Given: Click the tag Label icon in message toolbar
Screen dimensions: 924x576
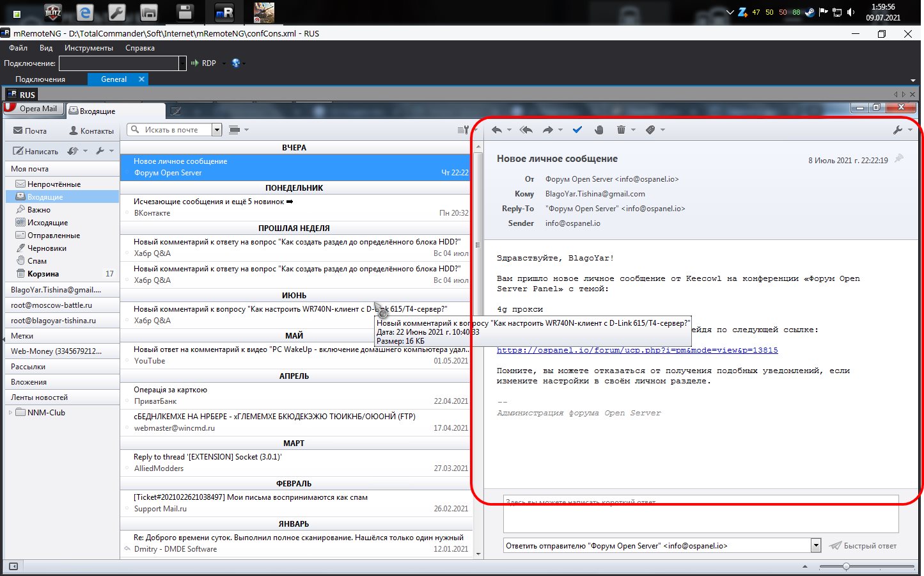Looking at the screenshot, I should tap(650, 130).
